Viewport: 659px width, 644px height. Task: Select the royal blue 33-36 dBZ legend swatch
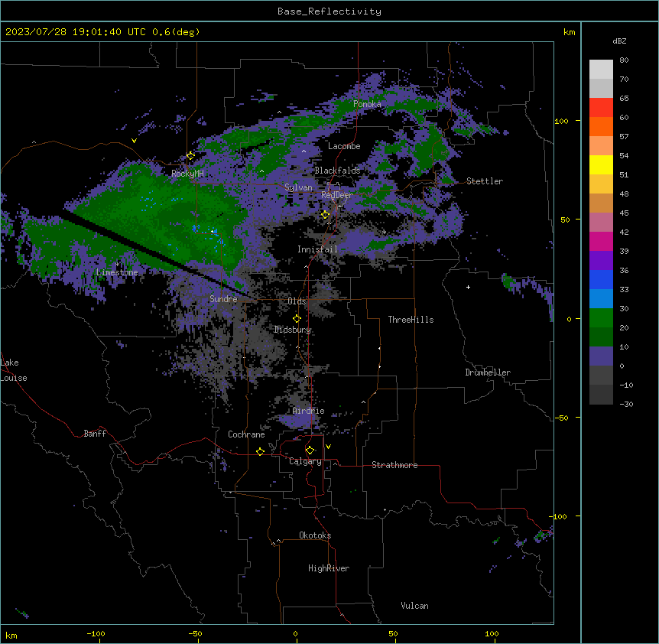pyautogui.click(x=601, y=279)
